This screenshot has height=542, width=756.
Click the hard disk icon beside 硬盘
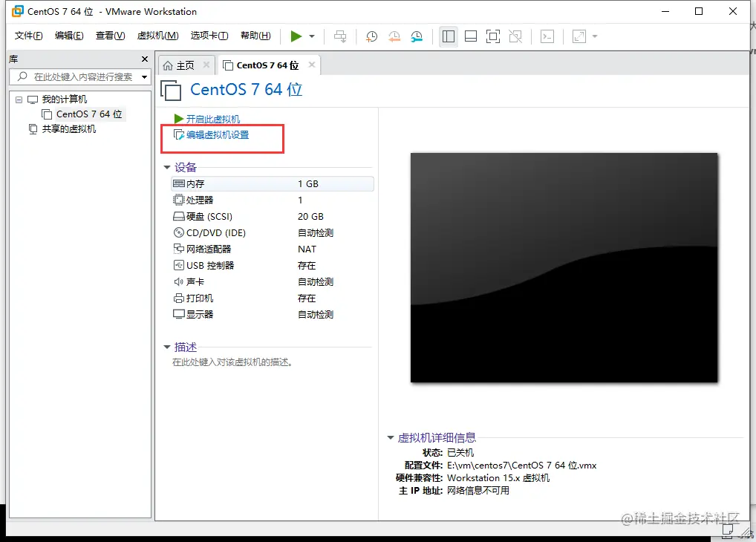pos(178,217)
